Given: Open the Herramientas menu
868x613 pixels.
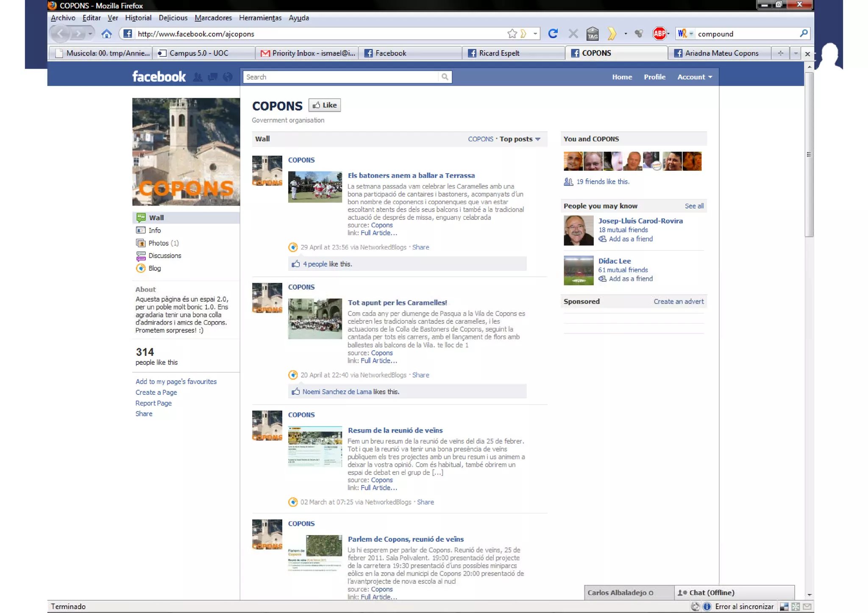Looking at the screenshot, I should [x=260, y=18].
